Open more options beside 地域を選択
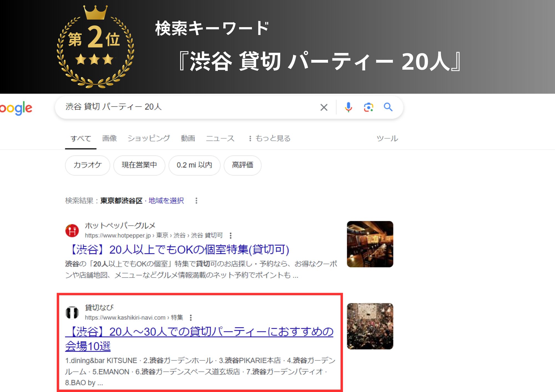The height and width of the screenshot is (392, 555). [x=196, y=201]
